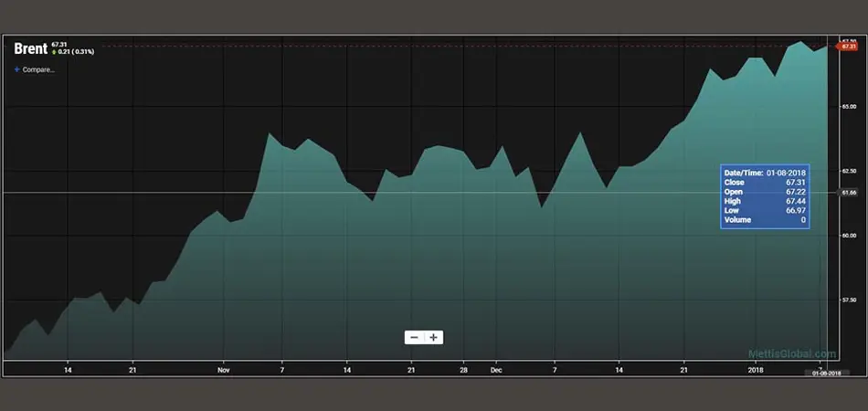
Task: Click the Volume row in the tooltip
Action: pyautogui.click(x=766, y=220)
